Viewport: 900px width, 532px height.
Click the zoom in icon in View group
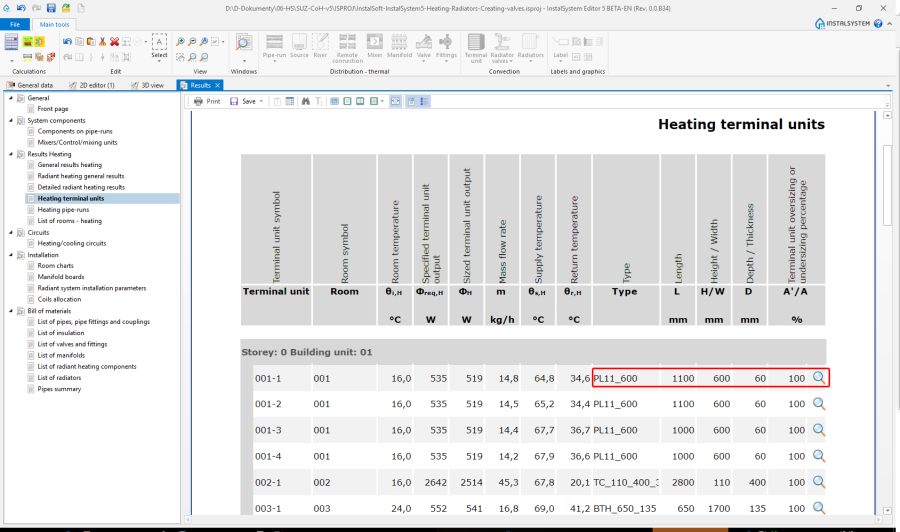(180, 41)
